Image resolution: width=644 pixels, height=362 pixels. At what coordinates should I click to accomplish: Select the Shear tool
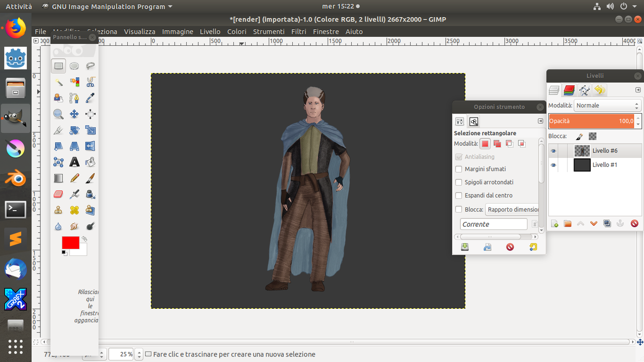pos(59,146)
